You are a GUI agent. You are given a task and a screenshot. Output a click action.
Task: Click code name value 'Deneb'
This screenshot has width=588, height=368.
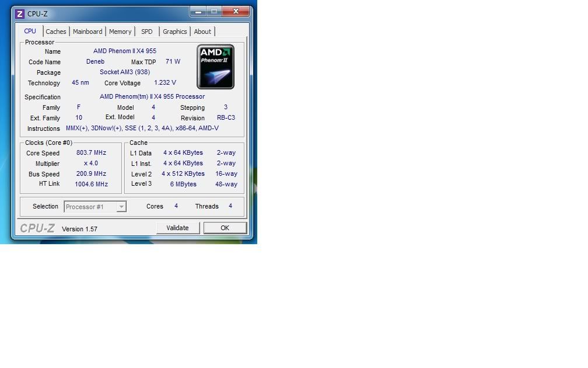[x=95, y=61]
